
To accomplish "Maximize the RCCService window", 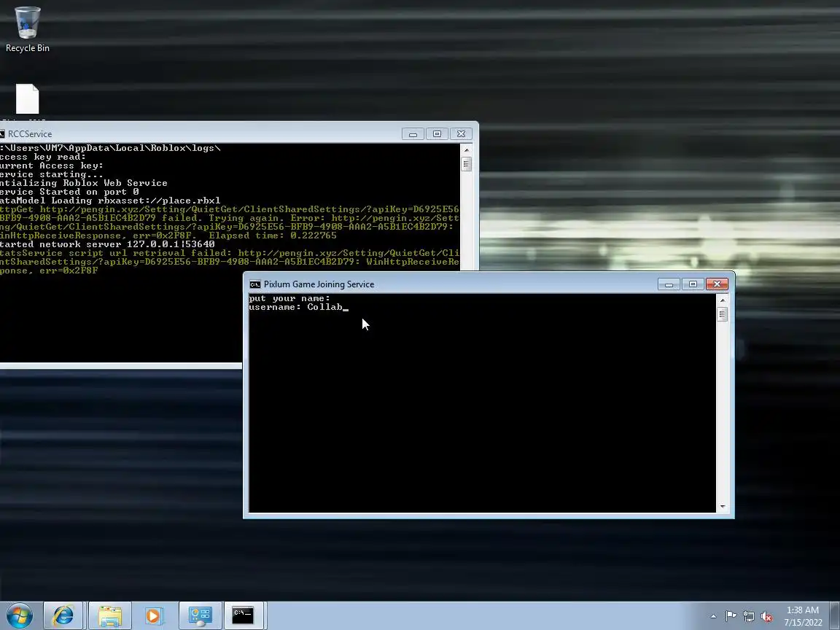I will point(437,134).
